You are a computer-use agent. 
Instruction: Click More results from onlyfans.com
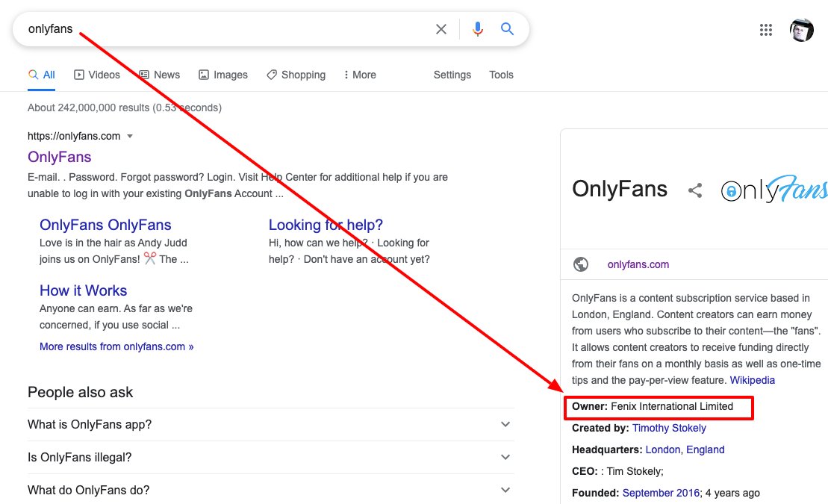pos(116,346)
